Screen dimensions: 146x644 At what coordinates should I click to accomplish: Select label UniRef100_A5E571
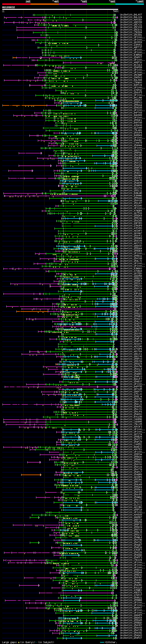click(131, 593)
